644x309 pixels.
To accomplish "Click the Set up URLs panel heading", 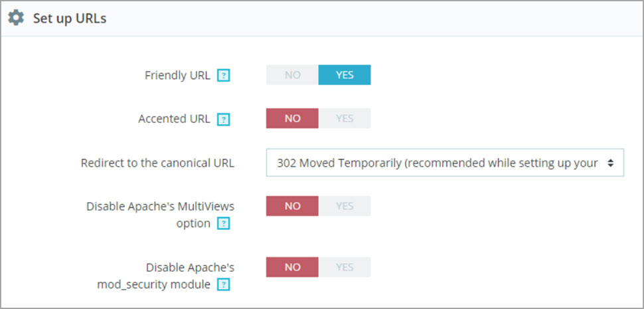I will tap(70, 18).
